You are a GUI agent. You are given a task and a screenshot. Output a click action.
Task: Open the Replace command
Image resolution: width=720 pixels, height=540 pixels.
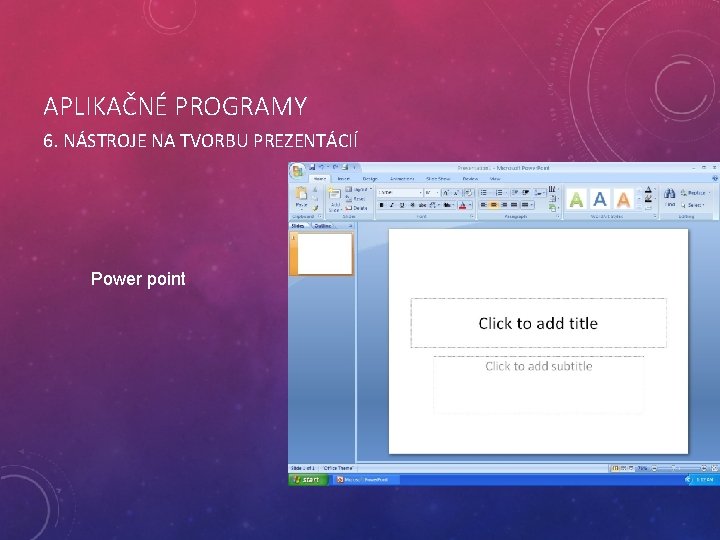[x=695, y=193]
